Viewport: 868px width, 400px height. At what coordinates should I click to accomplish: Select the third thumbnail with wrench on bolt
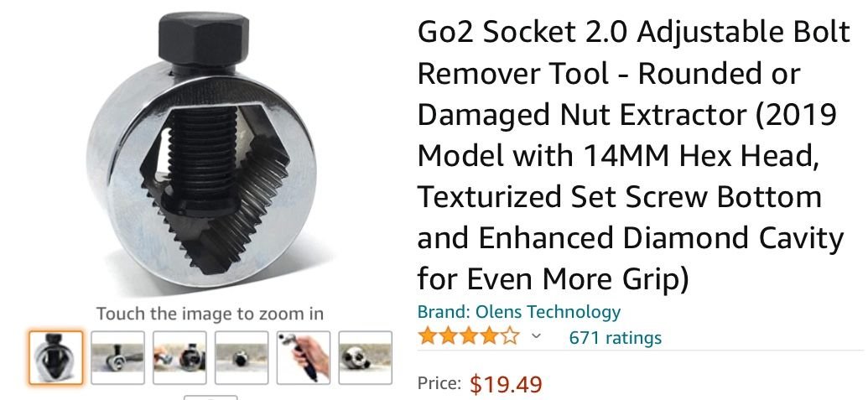[x=180, y=357]
